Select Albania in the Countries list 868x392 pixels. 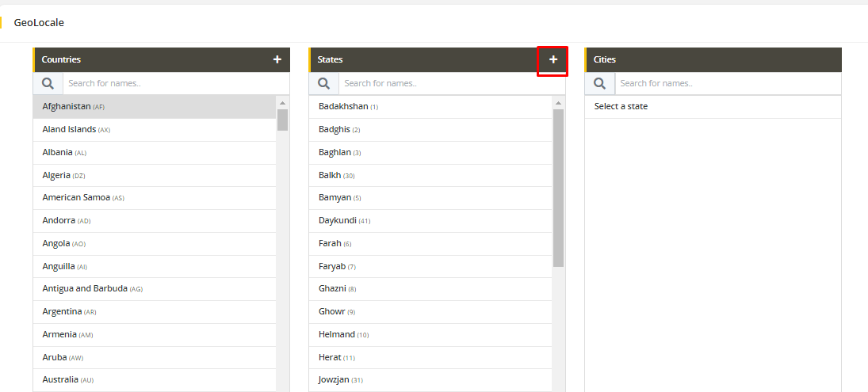point(57,152)
